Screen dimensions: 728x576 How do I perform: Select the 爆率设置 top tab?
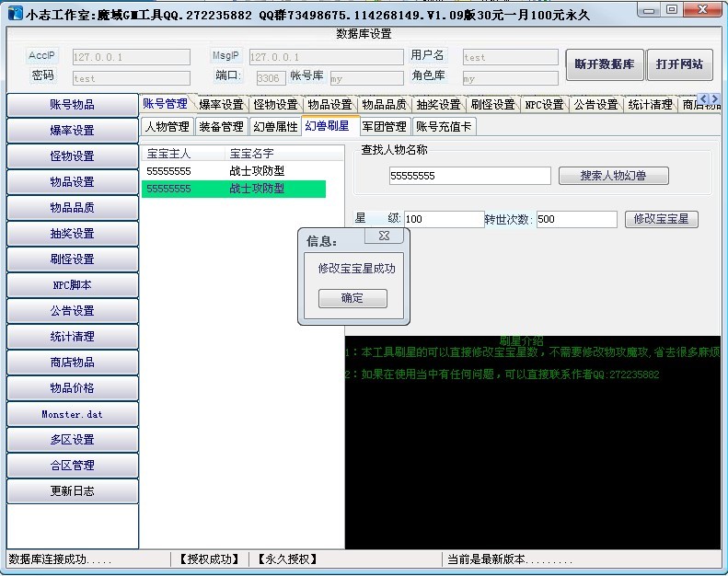221,105
